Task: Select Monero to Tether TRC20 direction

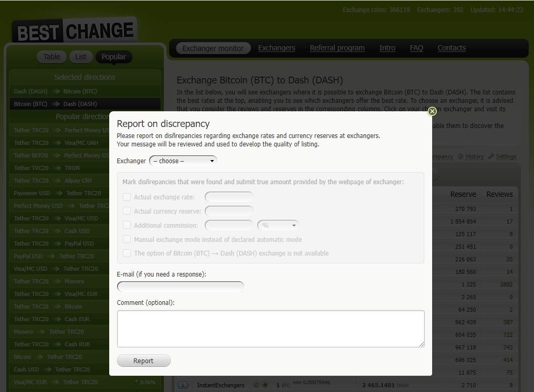Action: pos(60,332)
